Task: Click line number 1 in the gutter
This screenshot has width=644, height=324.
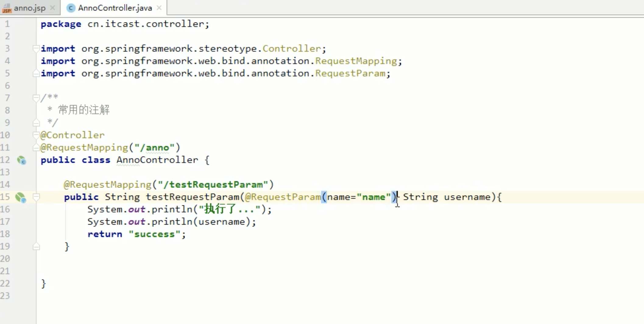Action: [7, 24]
